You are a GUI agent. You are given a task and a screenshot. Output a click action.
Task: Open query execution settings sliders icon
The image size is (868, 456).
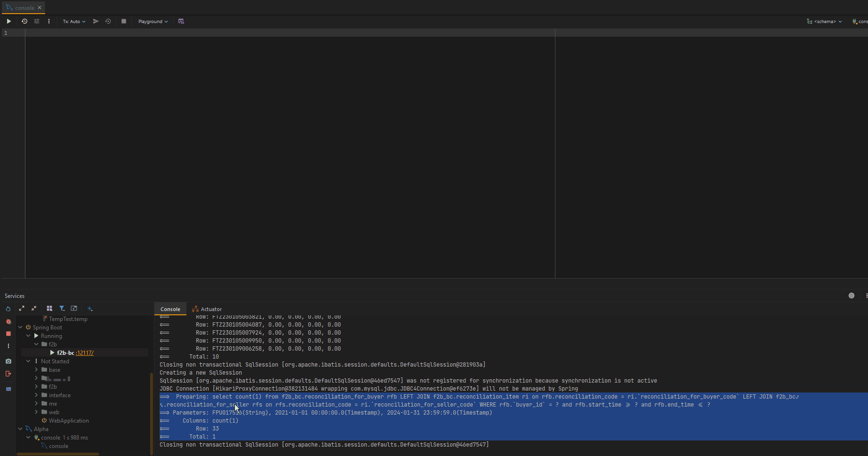click(37, 21)
